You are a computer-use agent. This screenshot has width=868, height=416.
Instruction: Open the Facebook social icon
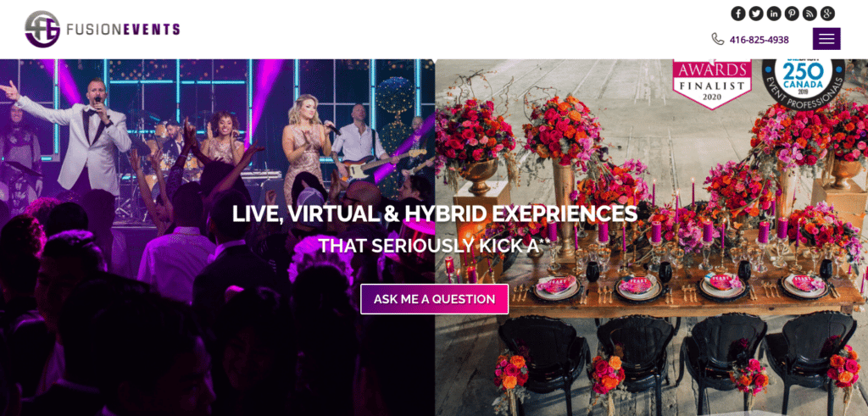(x=738, y=14)
